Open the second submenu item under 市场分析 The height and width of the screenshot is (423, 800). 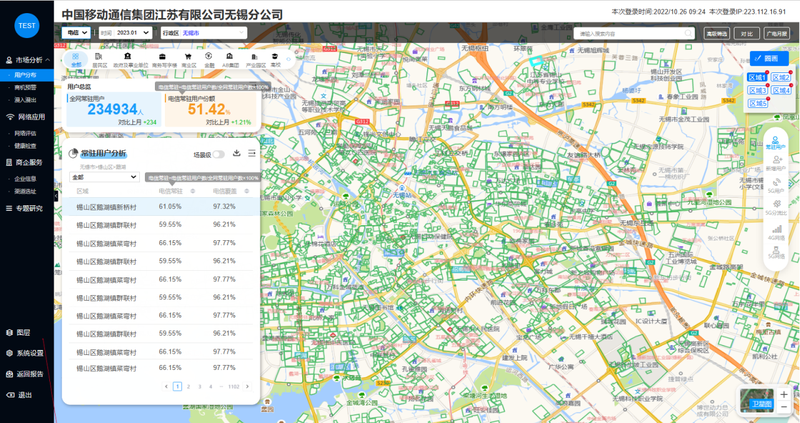point(26,87)
